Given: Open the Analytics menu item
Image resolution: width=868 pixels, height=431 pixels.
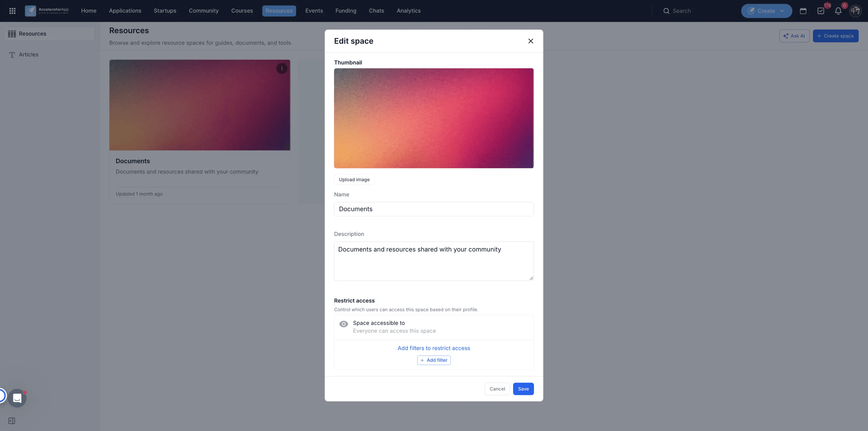Looking at the screenshot, I should click(x=408, y=11).
